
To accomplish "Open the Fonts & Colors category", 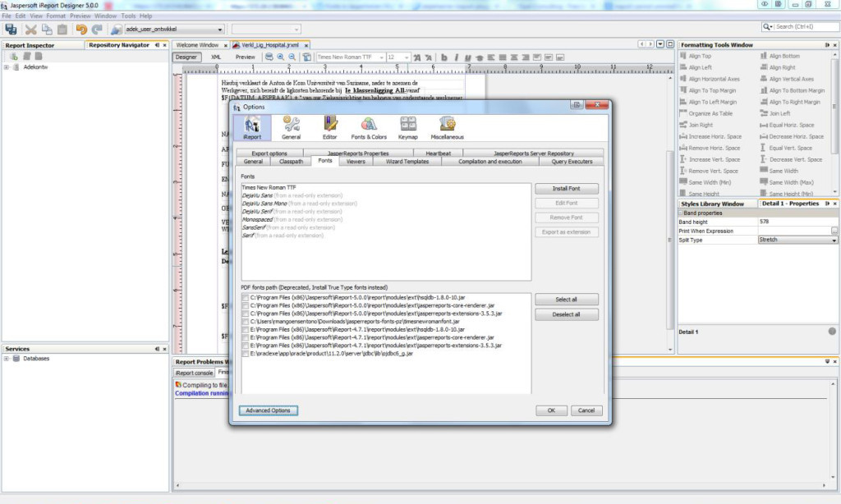I will tap(369, 128).
